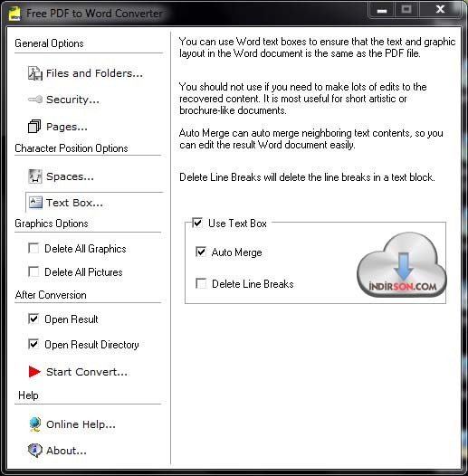Click the Files and Folders document icon
The height and width of the screenshot is (476, 468).
pyautogui.click(x=35, y=73)
